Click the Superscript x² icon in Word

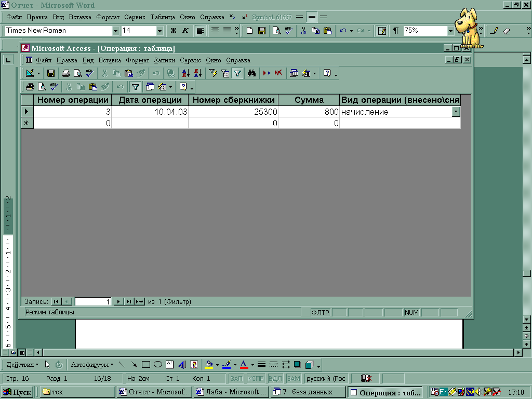pyautogui.click(x=245, y=17)
